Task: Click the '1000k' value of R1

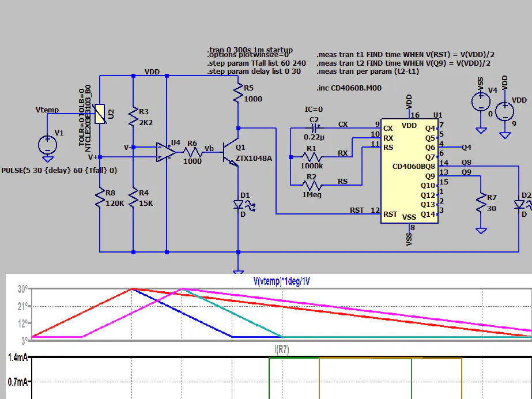Action: pyautogui.click(x=311, y=166)
